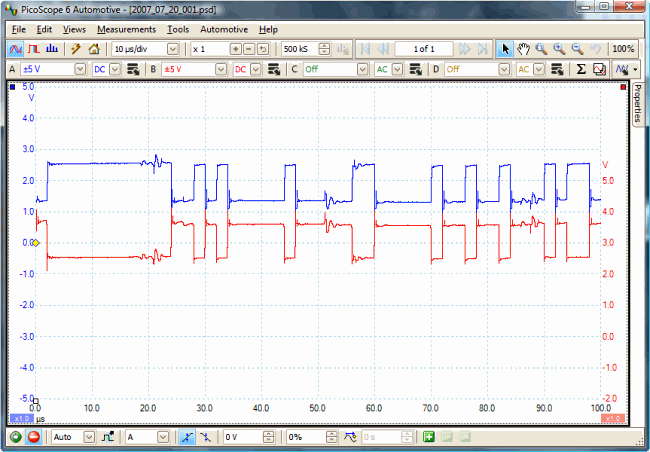The height and width of the screenshot is (452, 650).
Task: Select the Hand pan tool
Action: point(522,48)
